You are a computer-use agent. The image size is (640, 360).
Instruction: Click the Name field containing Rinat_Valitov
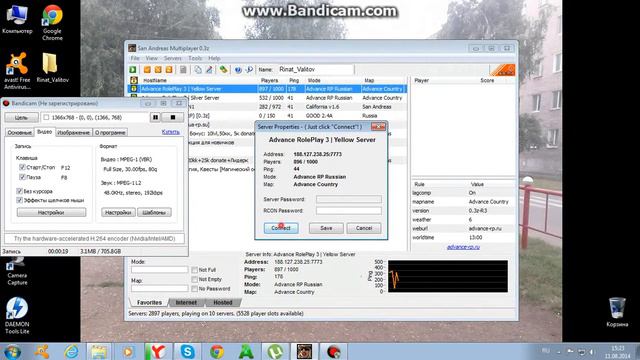tap(316, 70)
